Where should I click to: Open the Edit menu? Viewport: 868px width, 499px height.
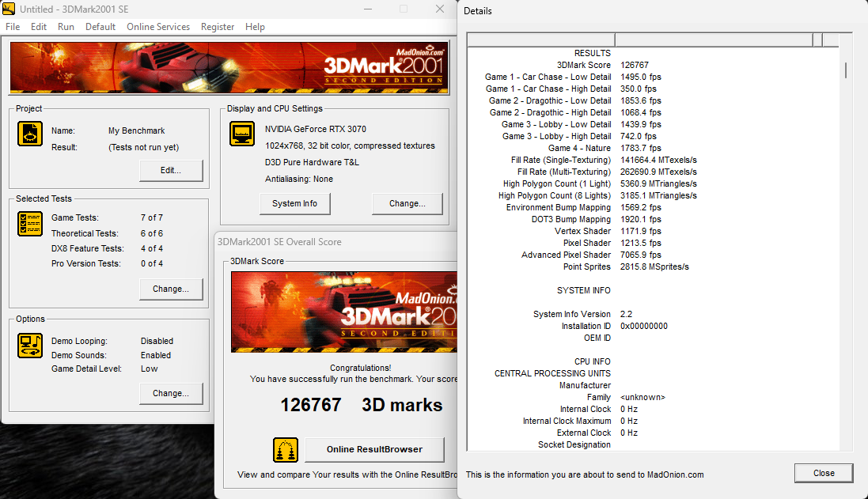pyautogui.click(x=39, y=27)
